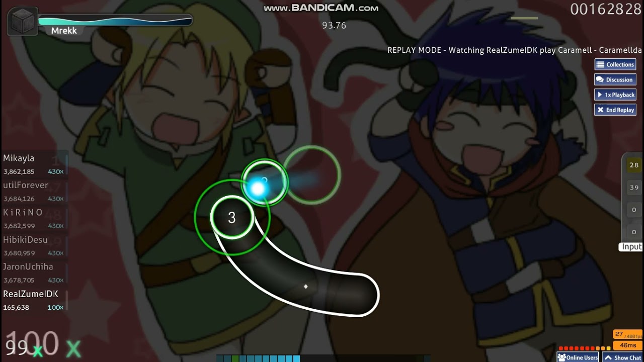Click the Discussion speech bubble icon
The image size is (644, 362).
pos(600,79)
